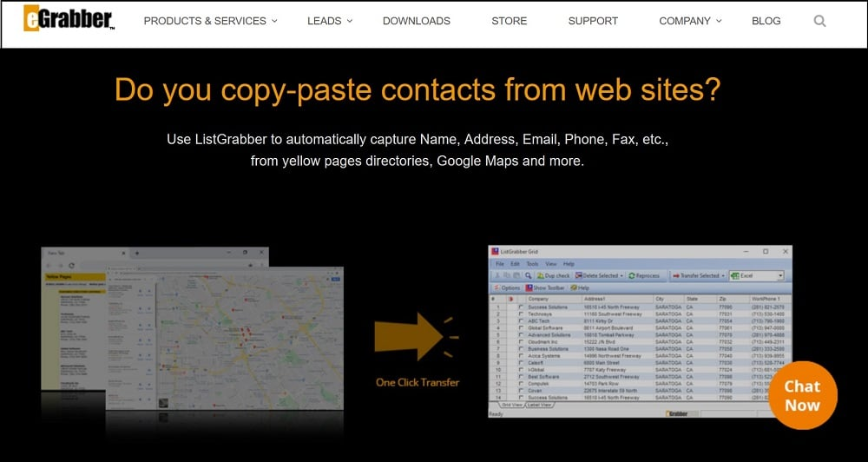Click the Help toolbar button with question icon
Viewport: 868px width, 462px height.
580,287
